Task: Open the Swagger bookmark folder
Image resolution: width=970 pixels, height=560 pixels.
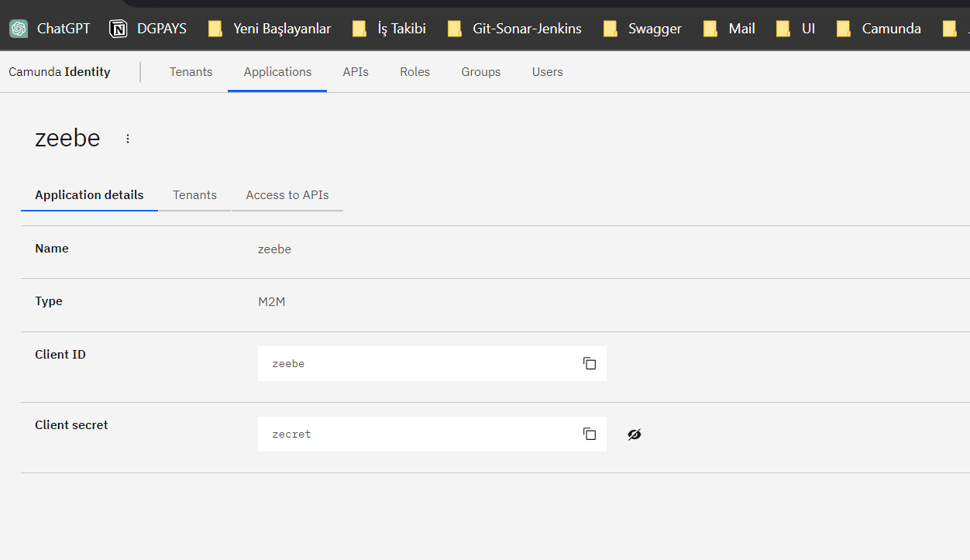Action: (x=642, y=29)
